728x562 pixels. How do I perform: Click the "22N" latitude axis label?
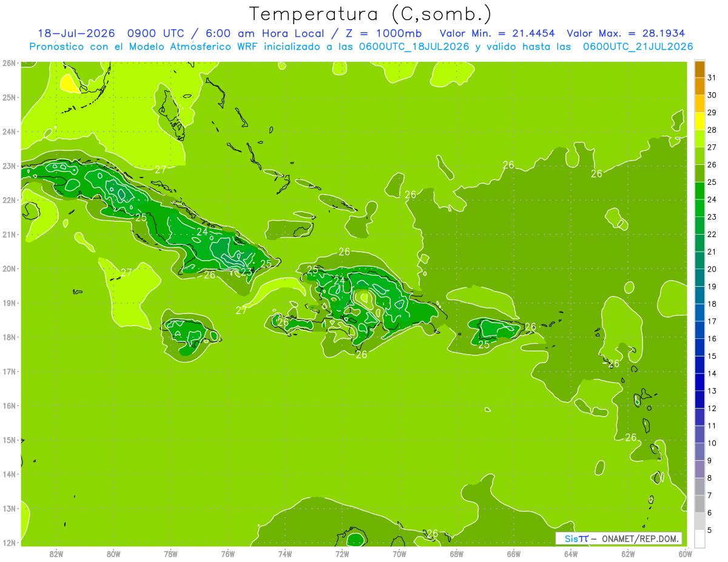tap(8, 200)
